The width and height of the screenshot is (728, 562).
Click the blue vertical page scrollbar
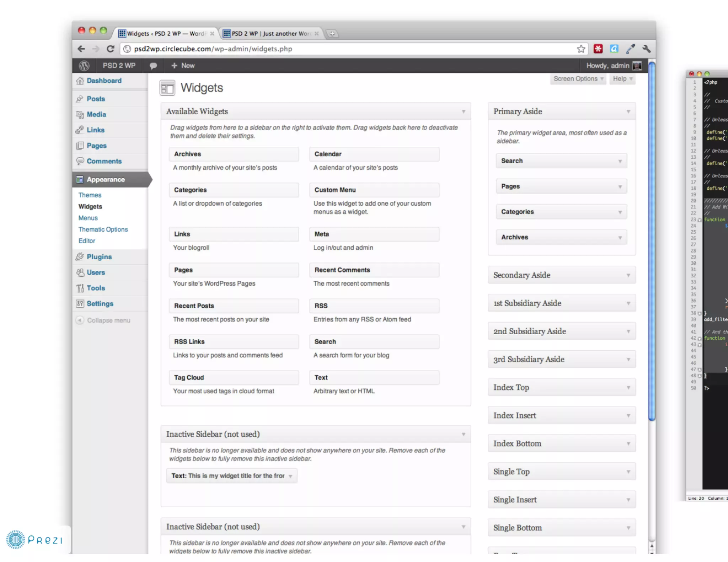652,242
